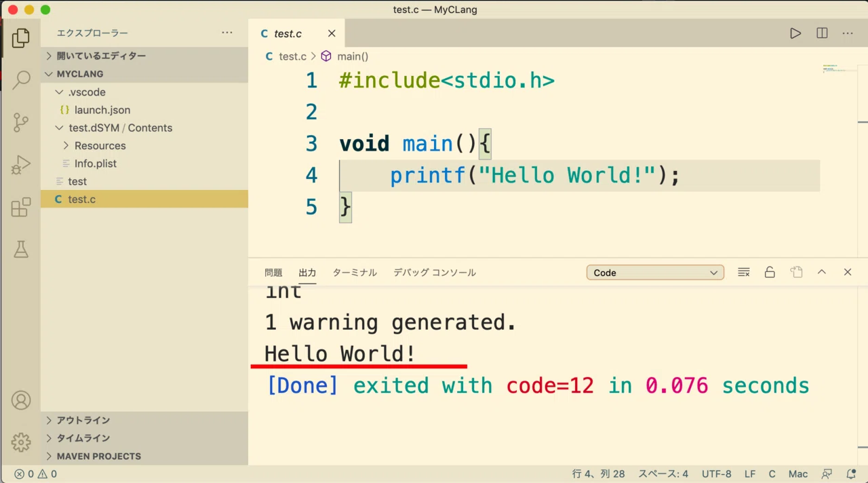
Task: Collapse the .vscode folder
Action: (144, 92)
